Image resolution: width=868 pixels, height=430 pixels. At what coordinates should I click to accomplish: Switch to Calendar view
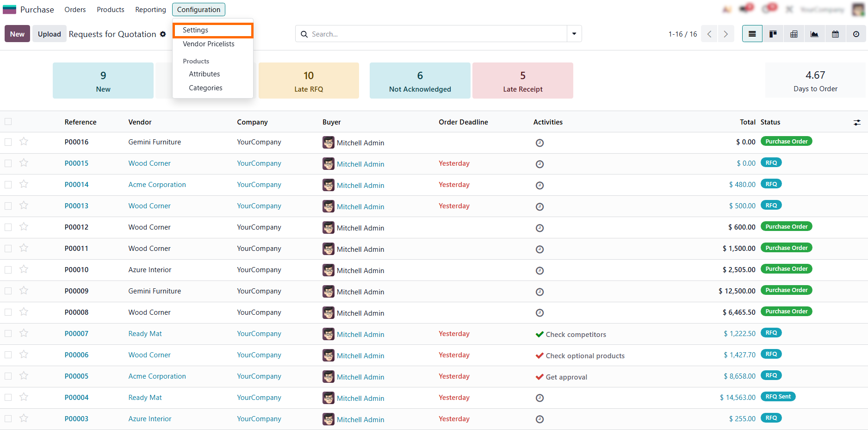(x=835, y=34)
